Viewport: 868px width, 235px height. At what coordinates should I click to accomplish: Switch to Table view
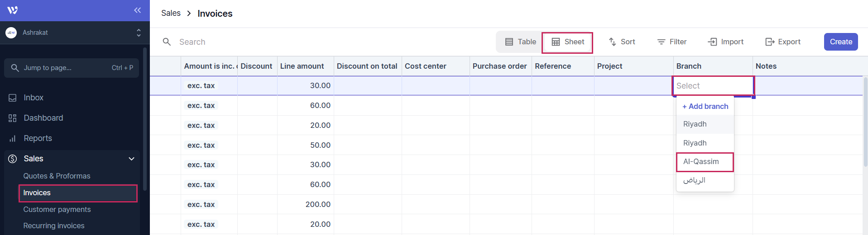click(520, 42)
